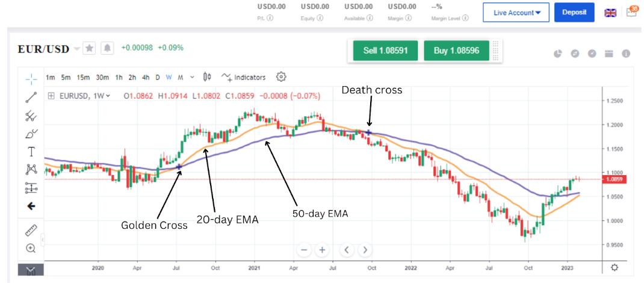Select the D daily timeframe
The width and height of the screenshot is (644, 283).
point(158,77)
